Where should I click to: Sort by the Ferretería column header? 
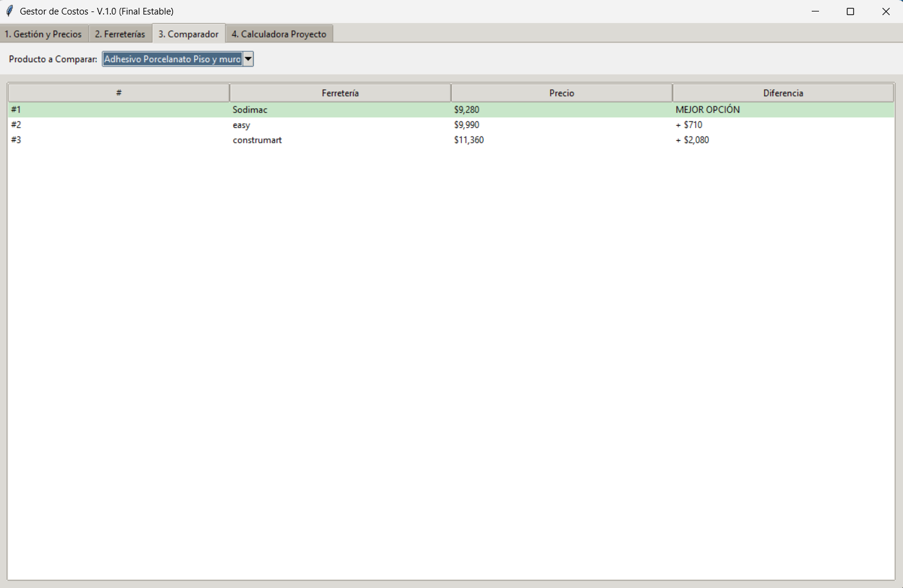click(340, 93)
